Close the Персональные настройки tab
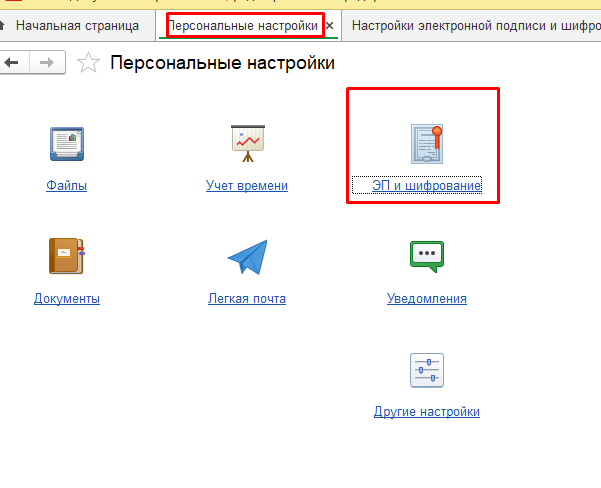The image size is (601, 488). (x=330, y=26)
